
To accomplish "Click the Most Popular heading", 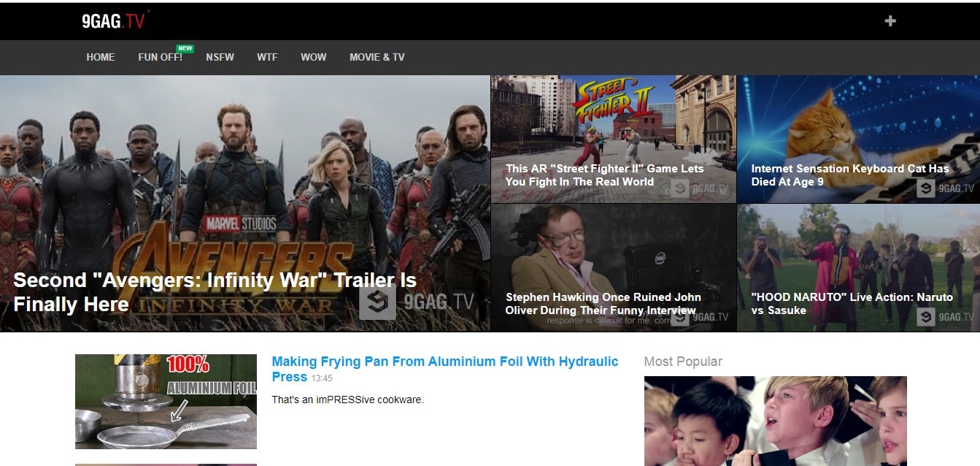I will coord(683,362).
